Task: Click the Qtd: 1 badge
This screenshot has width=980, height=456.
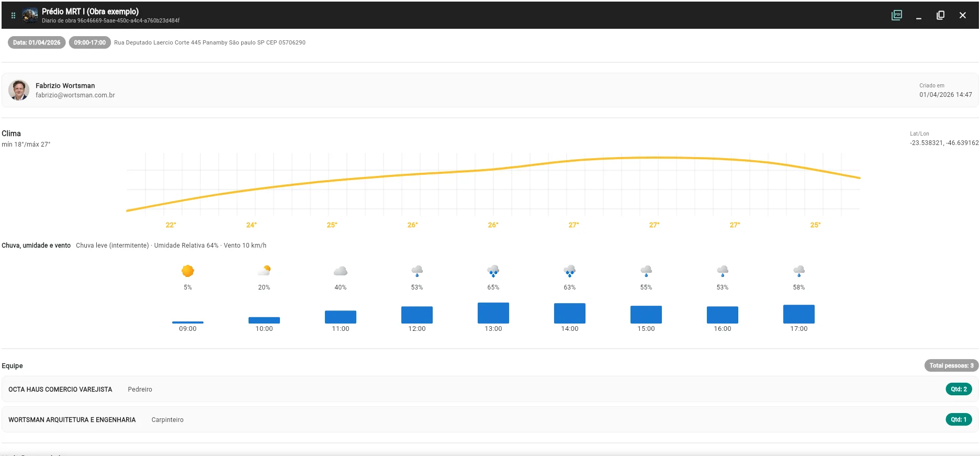Action: (x=959, y=419)
